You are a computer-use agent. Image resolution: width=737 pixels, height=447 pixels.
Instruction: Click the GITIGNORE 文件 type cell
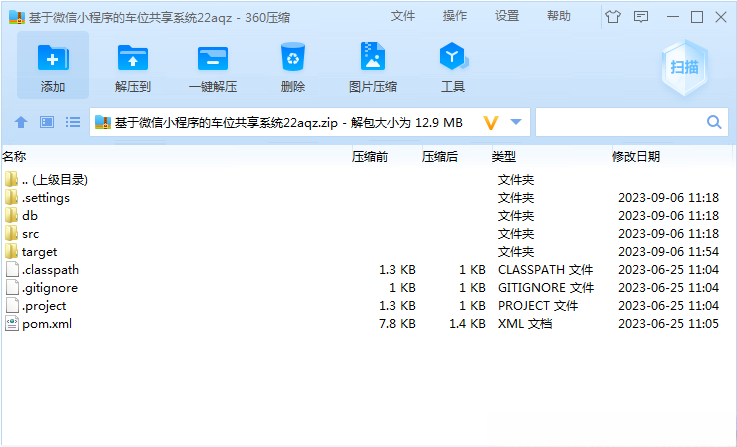(x=546, y=288)
